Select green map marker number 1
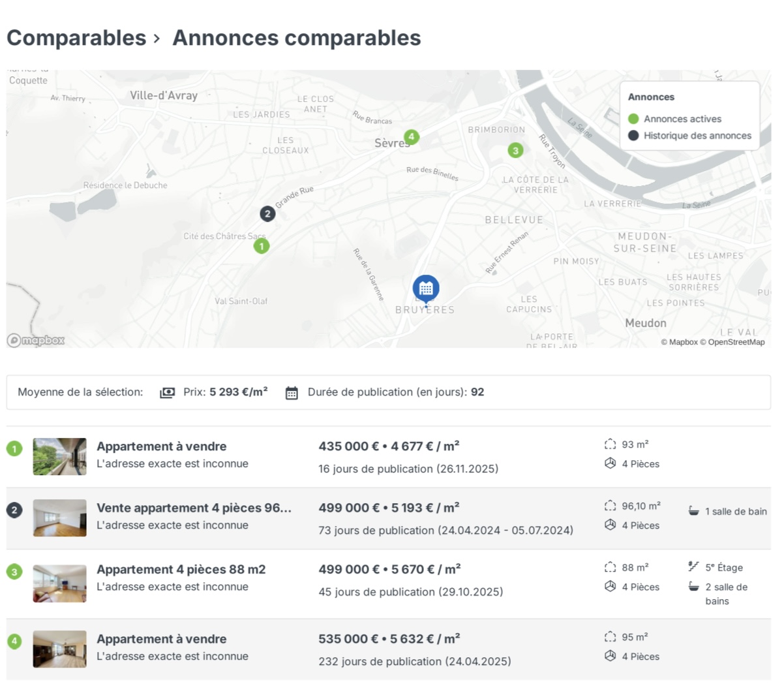This screenshot has width=784, height=699. click(x=262, y=246)
